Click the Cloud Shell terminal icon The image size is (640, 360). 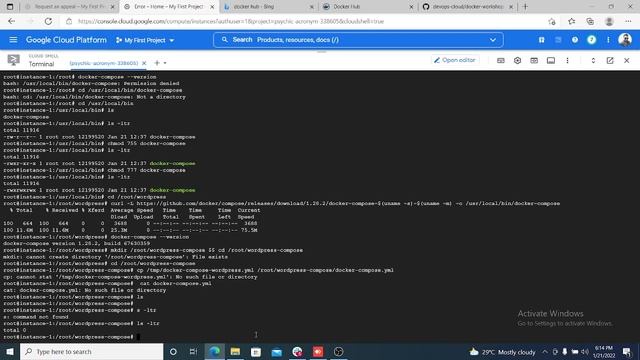[13, 60]
